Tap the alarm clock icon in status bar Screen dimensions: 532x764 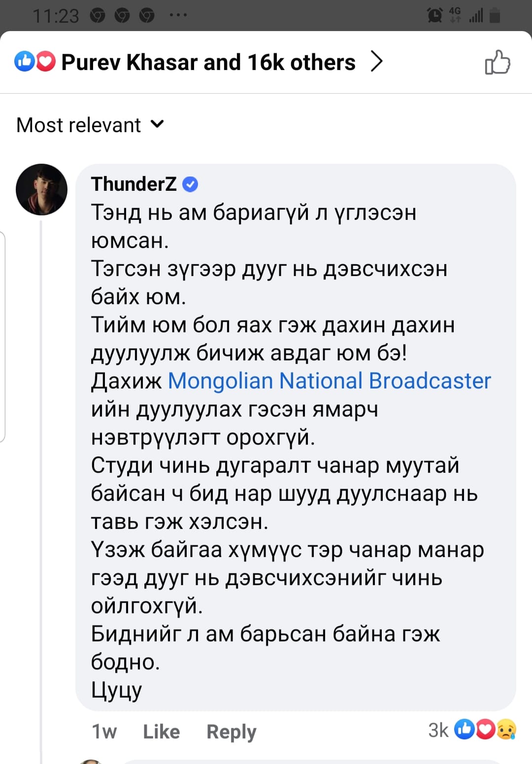tap(434, 16)
